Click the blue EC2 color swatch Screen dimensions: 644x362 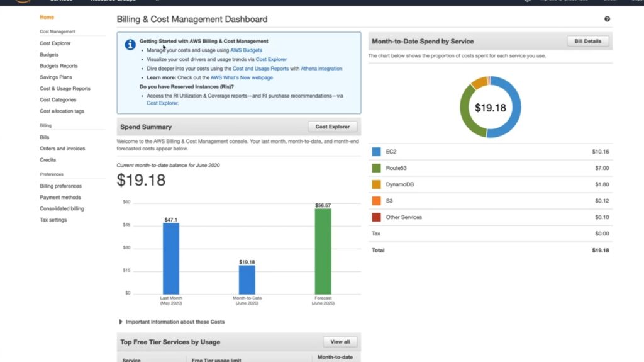tap(376, 152)
